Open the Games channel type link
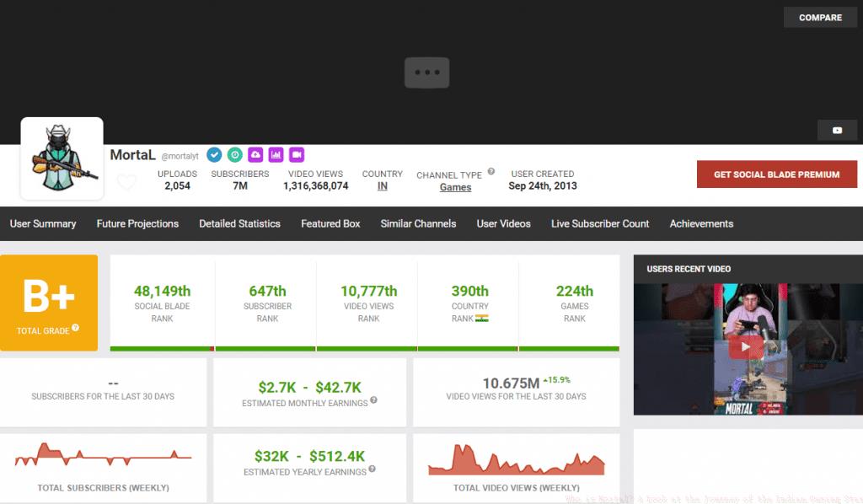863x504 pixels. (455, 187)
